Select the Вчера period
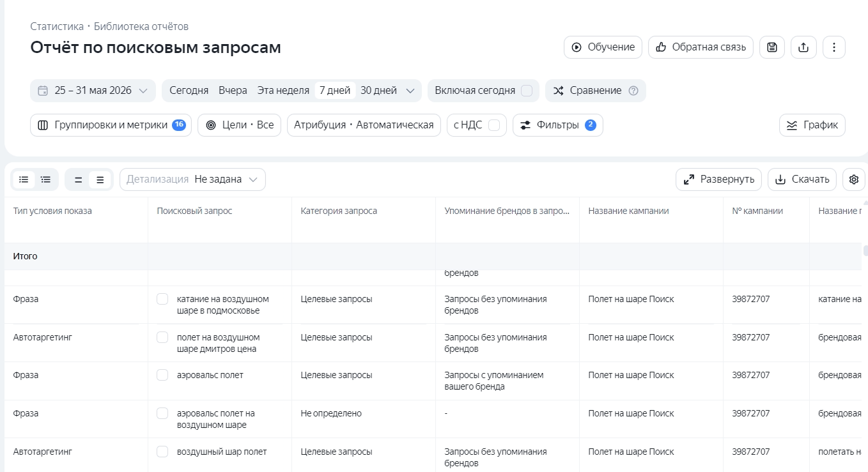The height and width of the screenshot is (472, 868). pos(233,91)
